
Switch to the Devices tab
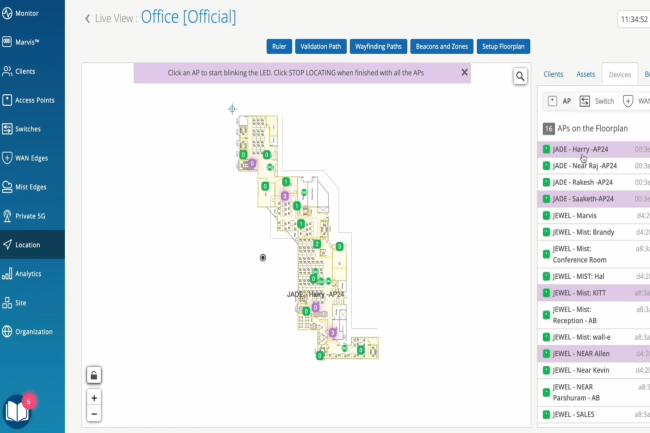[x=620, y=75]
